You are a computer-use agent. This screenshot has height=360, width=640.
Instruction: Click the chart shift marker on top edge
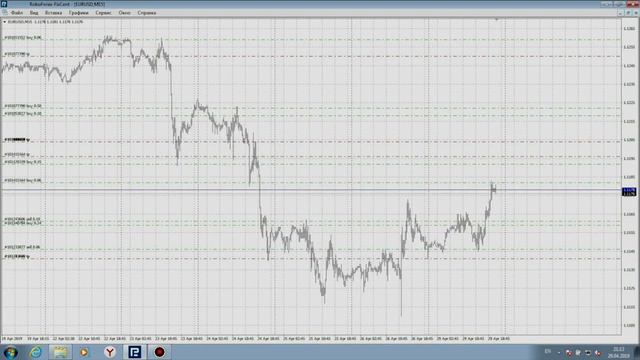click(x=497, y=19)
